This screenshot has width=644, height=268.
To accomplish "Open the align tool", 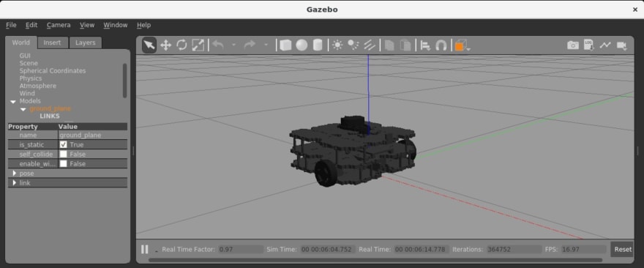I will pyautogui.click(x=425, y=45).
